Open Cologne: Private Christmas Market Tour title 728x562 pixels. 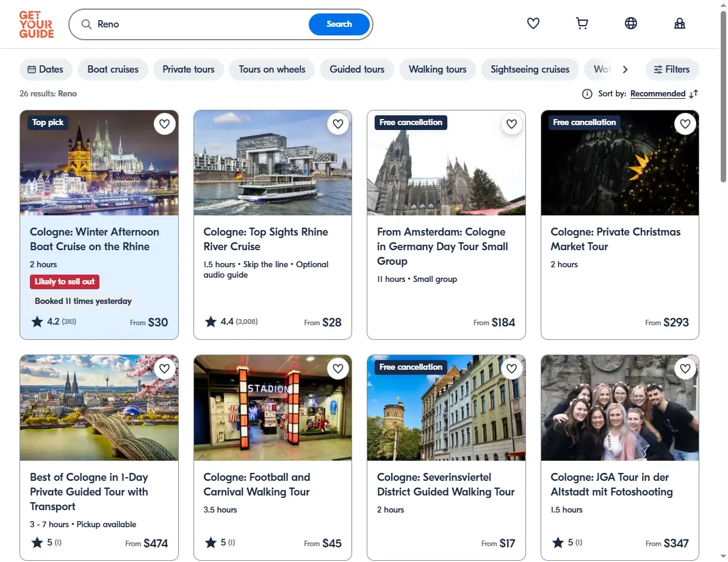(x=615, y=239)
